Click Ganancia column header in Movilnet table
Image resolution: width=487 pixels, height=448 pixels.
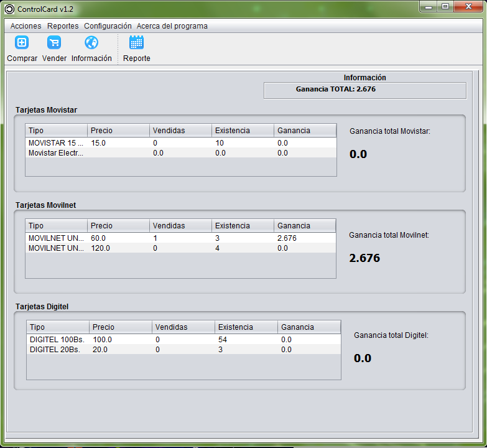coord(305,226)
